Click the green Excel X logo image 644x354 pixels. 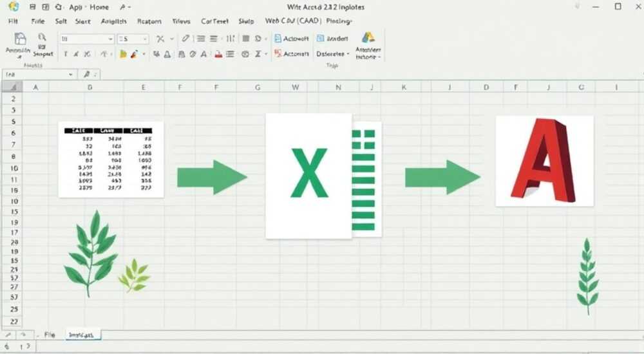coord(324,176)
